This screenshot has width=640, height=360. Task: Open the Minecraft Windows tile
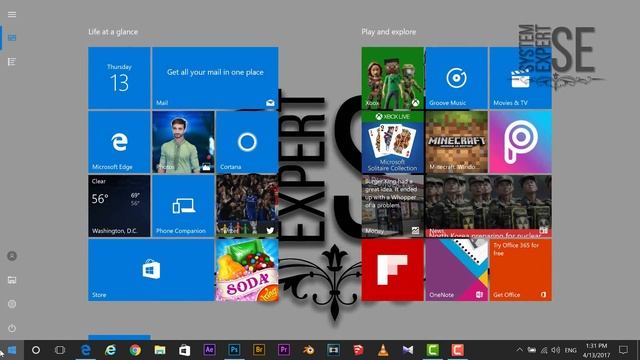[x=456, y=142]
